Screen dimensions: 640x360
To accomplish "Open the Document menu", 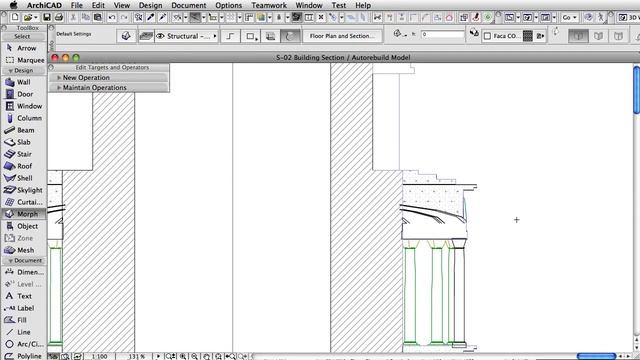I will [189, 5].
